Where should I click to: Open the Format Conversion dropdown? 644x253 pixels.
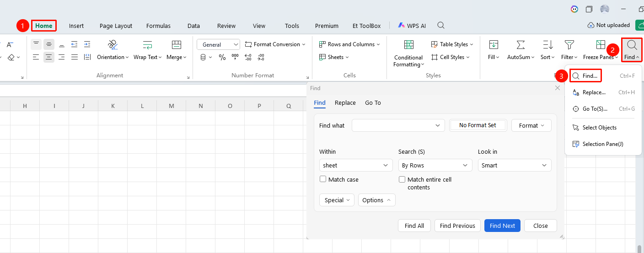275,44
